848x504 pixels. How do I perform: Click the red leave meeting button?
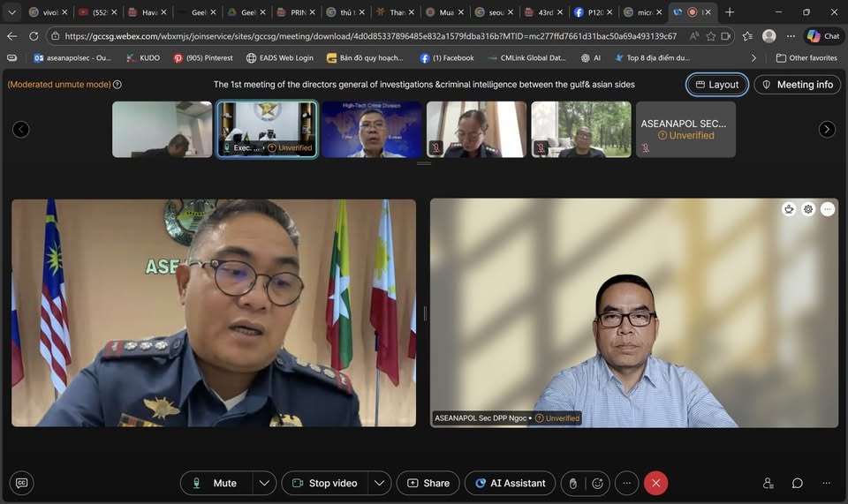(655, 483)
